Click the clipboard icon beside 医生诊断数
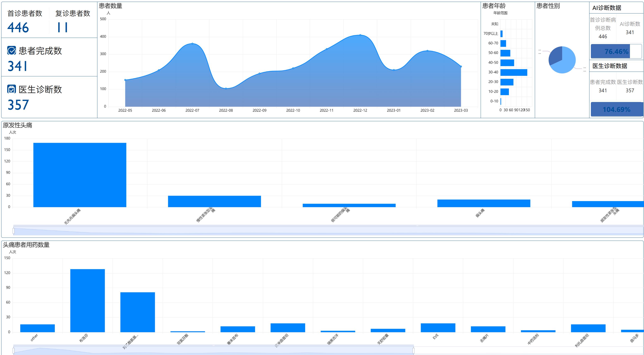Viewport: 644px width, 355px height. [x=12, y=89]
